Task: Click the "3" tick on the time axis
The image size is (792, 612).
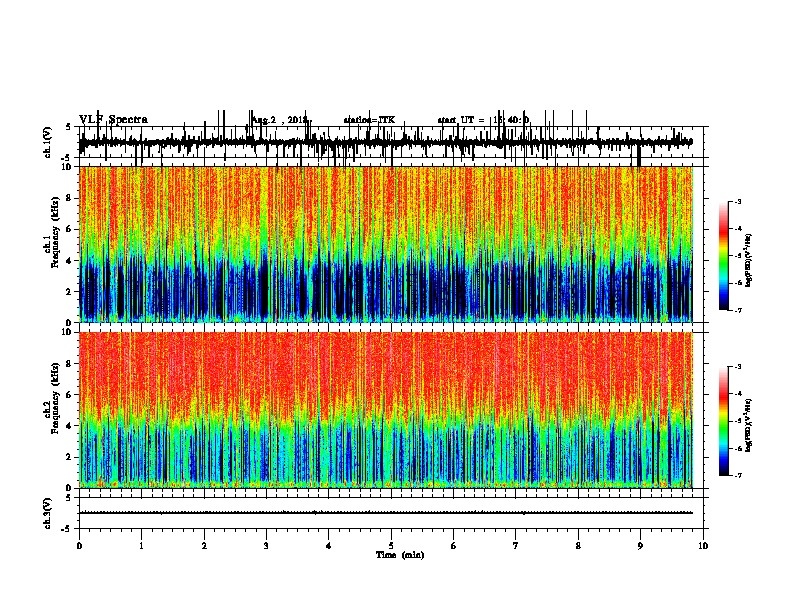Action: click(266, 546)
